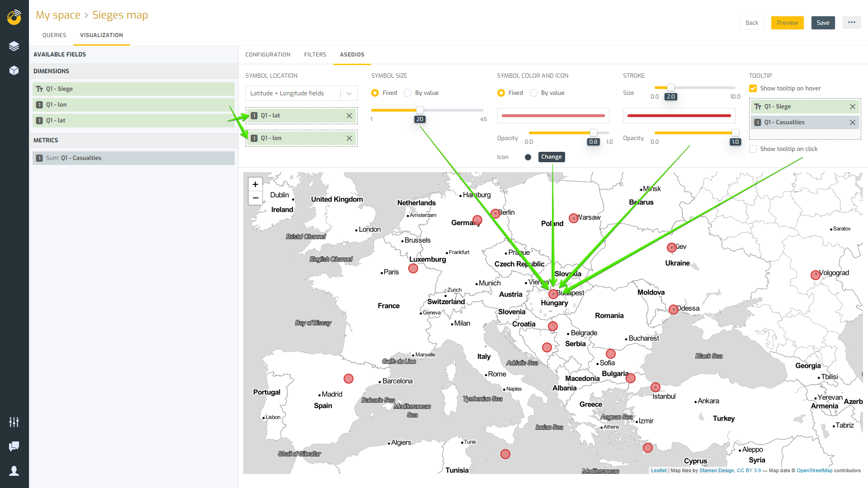The image size is (868, 488).
Task: Click the Save button
Action: click(x=823, y=23)
